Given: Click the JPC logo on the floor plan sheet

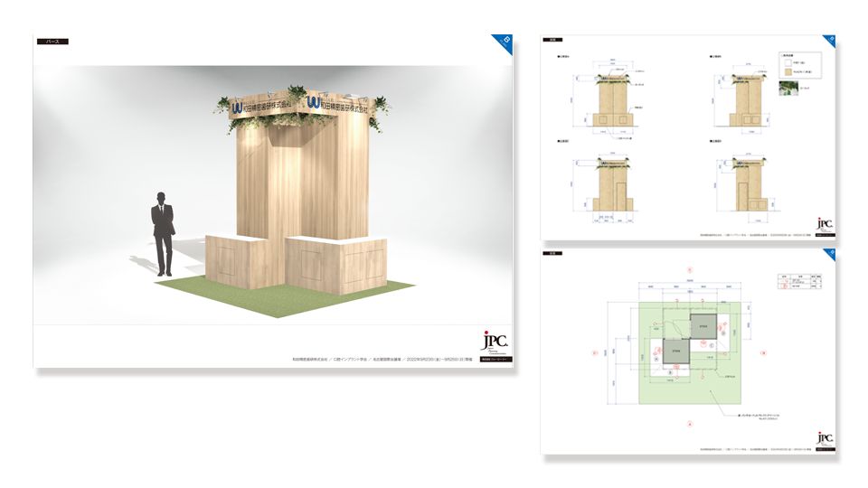Looking at the screenshot, I should (825, 438).
